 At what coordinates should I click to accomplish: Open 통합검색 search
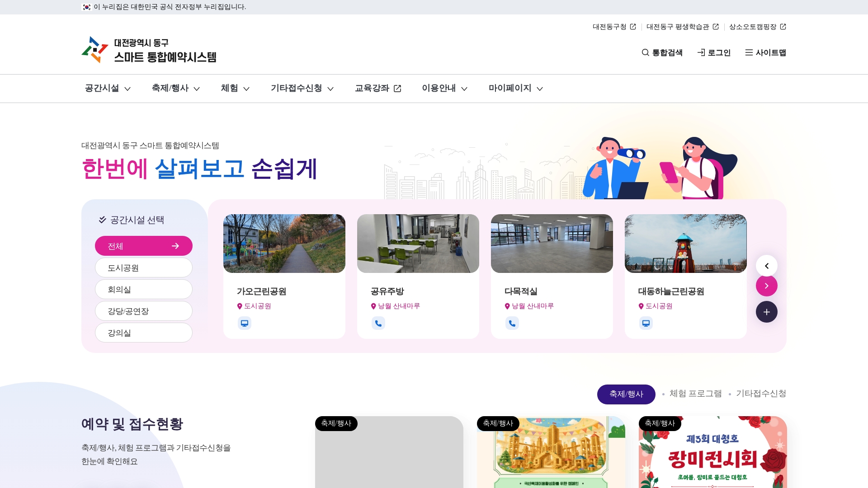662,53
